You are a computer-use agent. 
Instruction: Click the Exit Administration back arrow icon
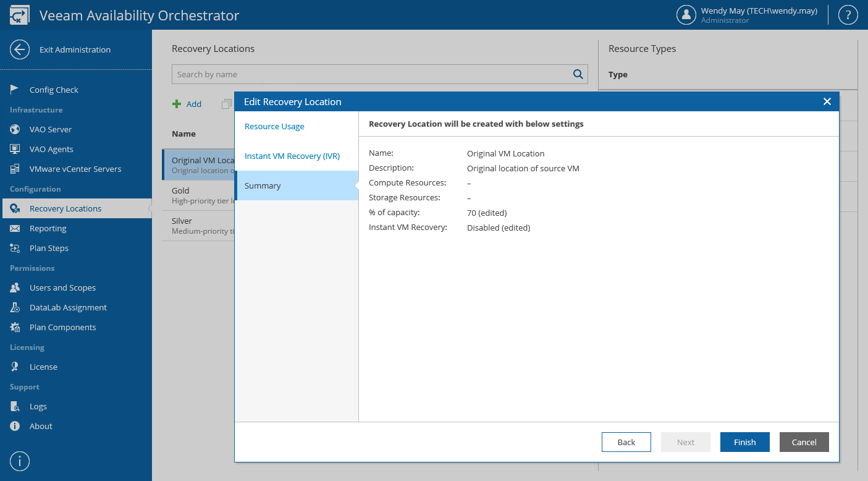tap(20, 49)
